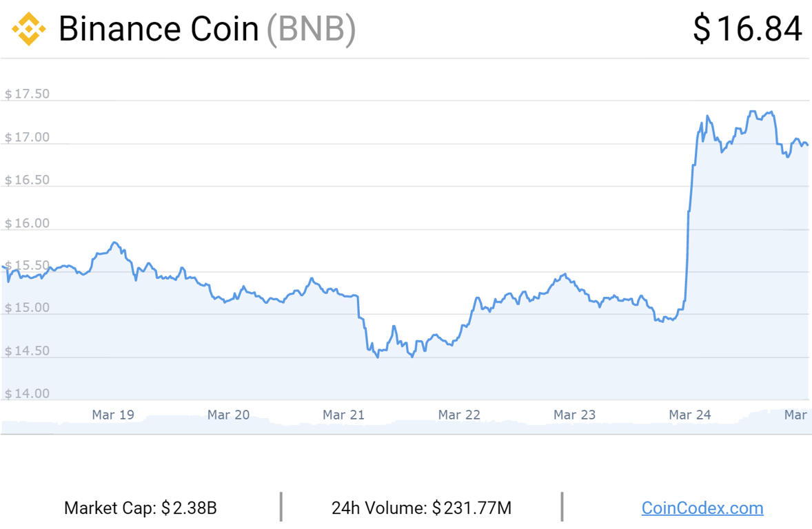Click the Mar 19 date label

coord(113,415)
